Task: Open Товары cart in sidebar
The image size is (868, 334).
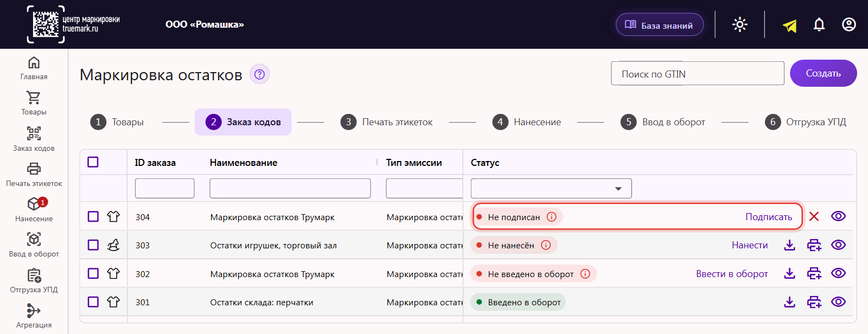Action: [34, 103]
